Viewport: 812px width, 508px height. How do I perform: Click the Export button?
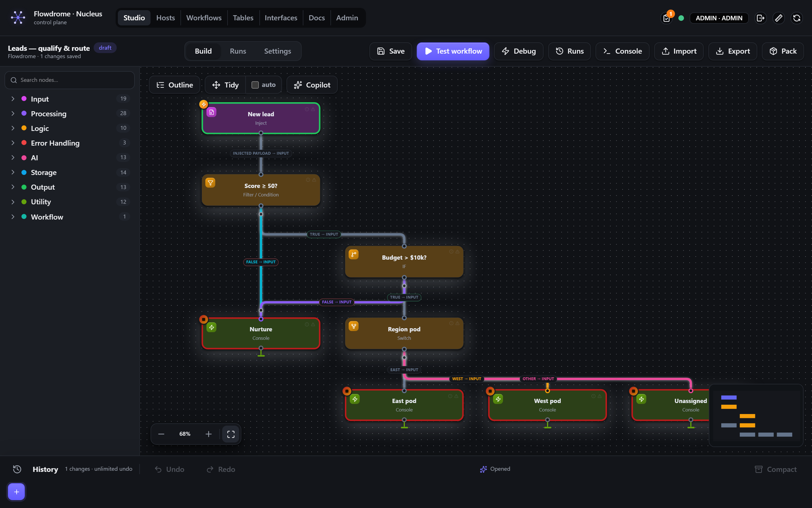[732, 51]
